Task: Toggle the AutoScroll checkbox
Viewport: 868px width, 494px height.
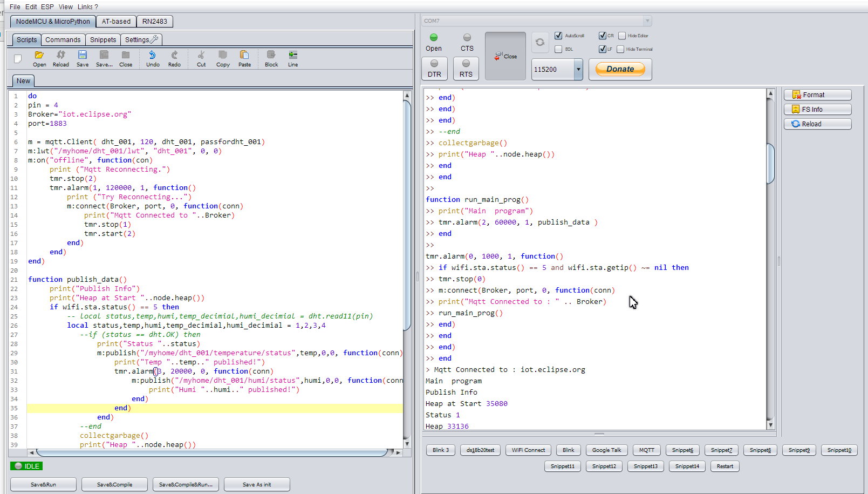Action: pos(558,36)
